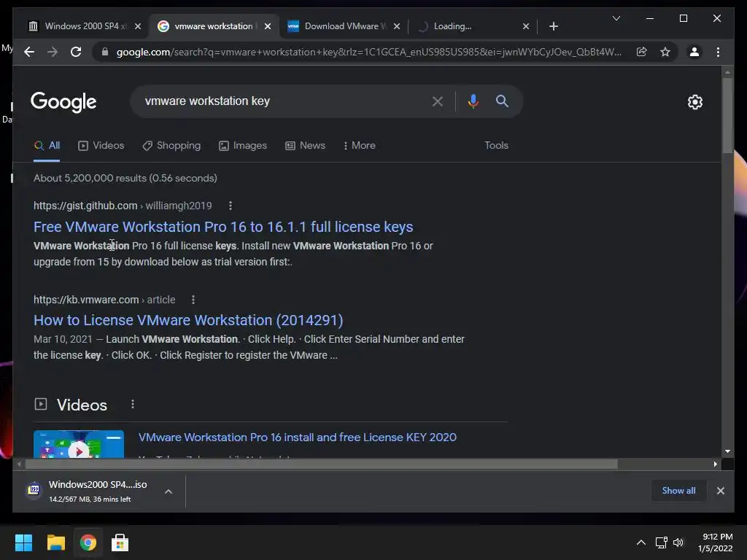
Task: Open options for Videos section
Action: pos(133,404)
